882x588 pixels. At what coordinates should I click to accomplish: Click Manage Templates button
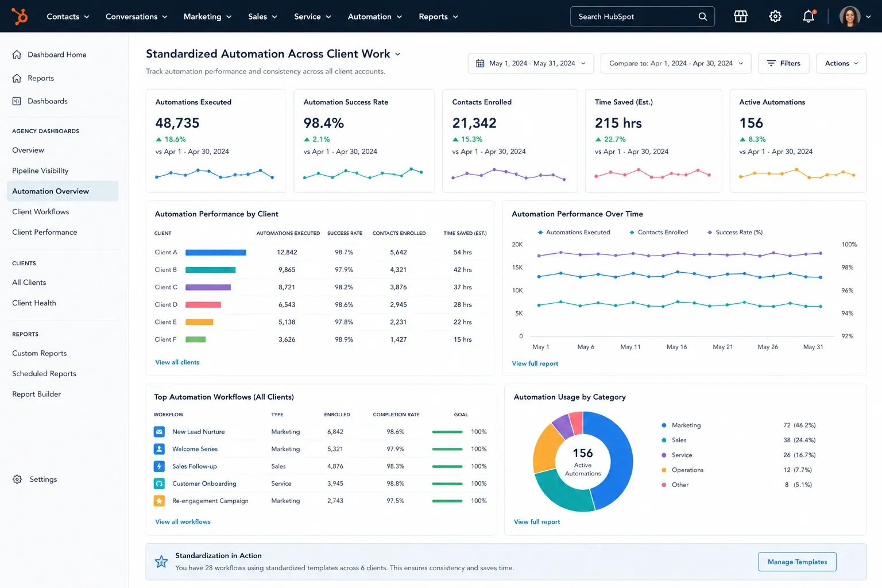[x=797, y=562]
